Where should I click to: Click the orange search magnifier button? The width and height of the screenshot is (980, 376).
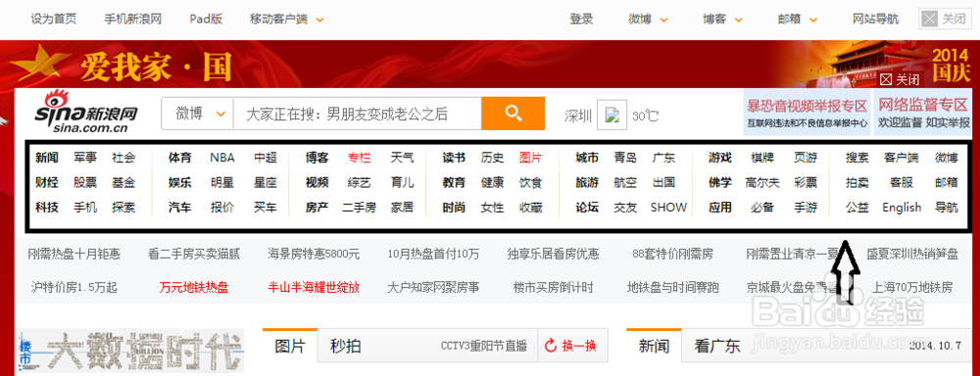tap(514, 113)
